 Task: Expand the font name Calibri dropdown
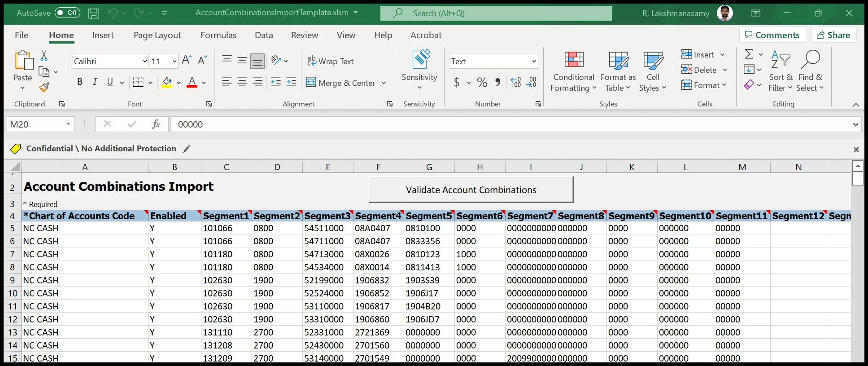(144, 61)
